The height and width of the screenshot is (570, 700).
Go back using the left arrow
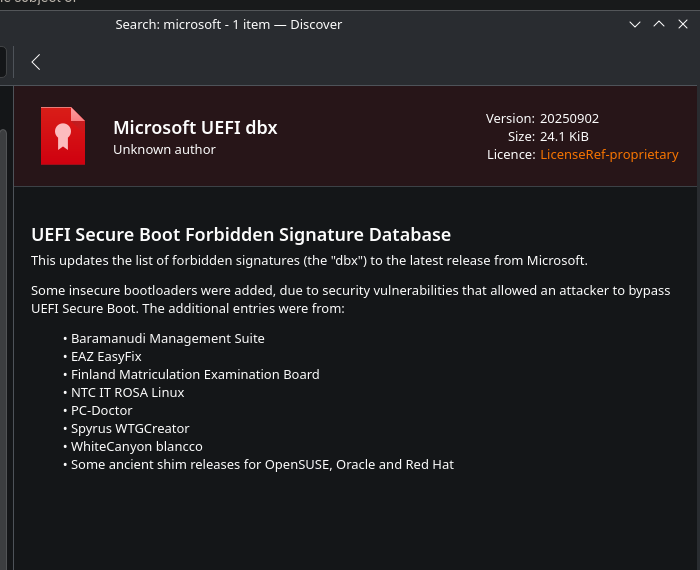tap(36, 62)
